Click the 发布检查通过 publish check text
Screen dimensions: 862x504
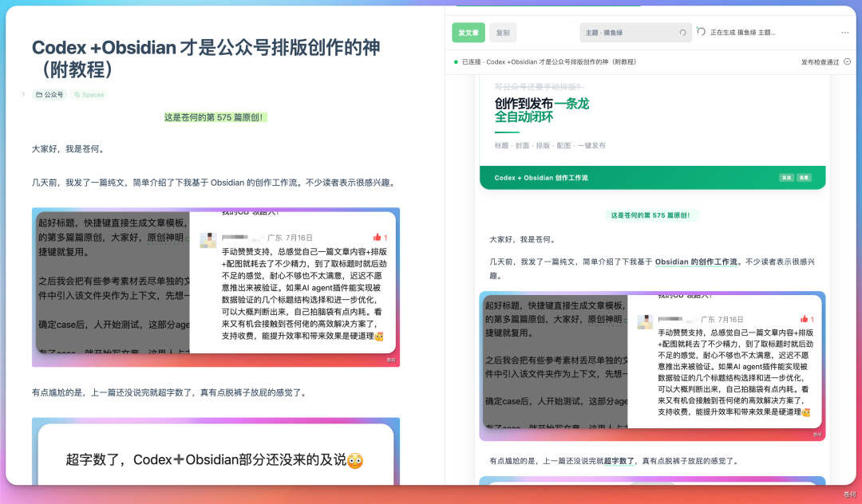click(820, 62)
